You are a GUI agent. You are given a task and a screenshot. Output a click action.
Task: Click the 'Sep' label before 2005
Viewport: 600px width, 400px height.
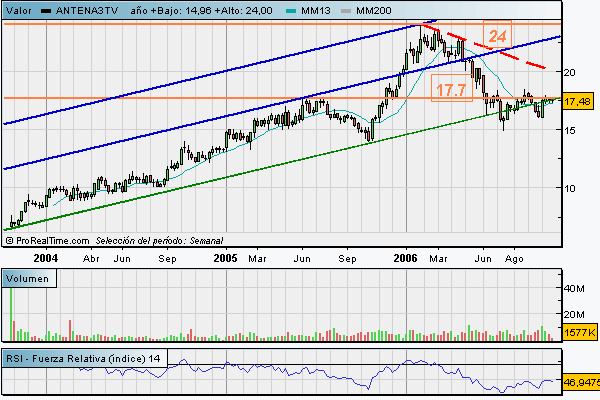[x=167, y=259]
